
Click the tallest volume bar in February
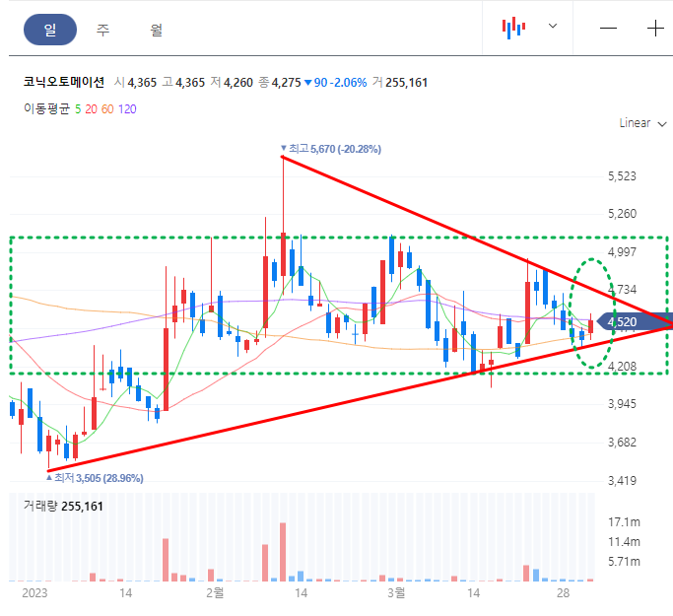(x=283, y=552)
